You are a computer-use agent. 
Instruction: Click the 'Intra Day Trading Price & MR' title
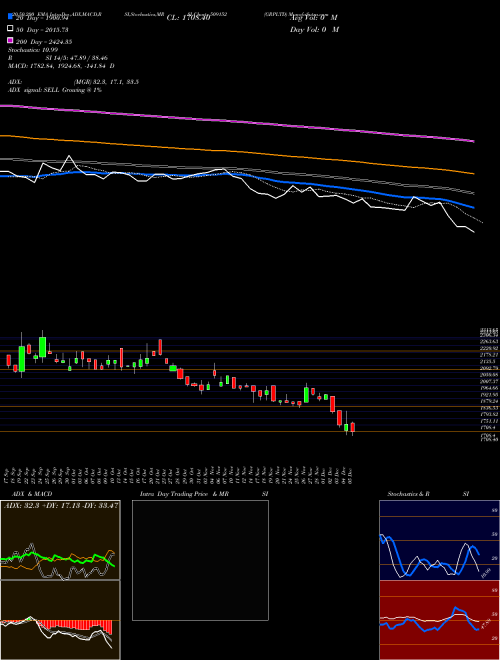point(184,494)
